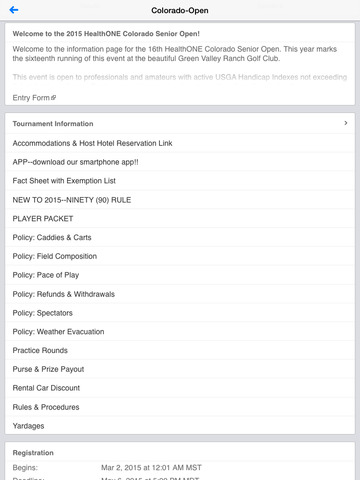Open Policy: Spectators

click(180, 313)
